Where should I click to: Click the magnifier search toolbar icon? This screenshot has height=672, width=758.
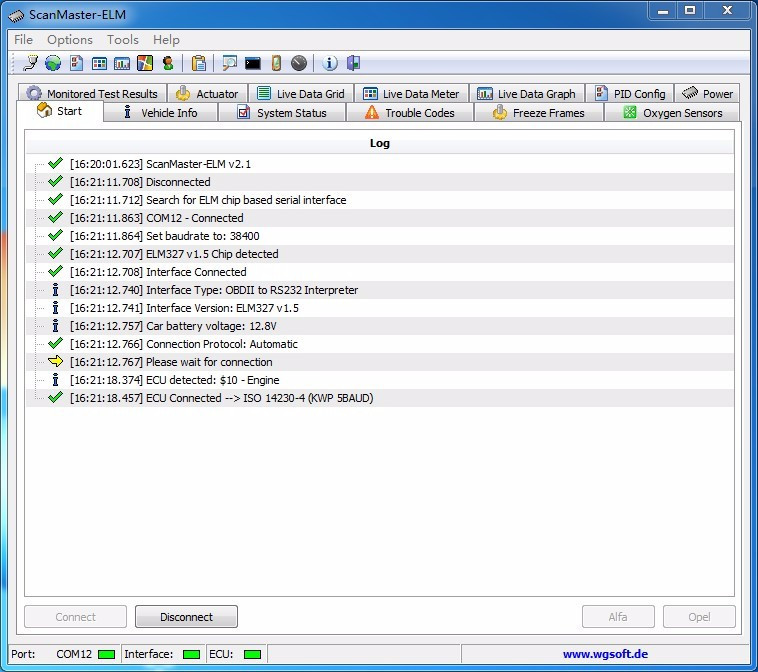[229, 63]
